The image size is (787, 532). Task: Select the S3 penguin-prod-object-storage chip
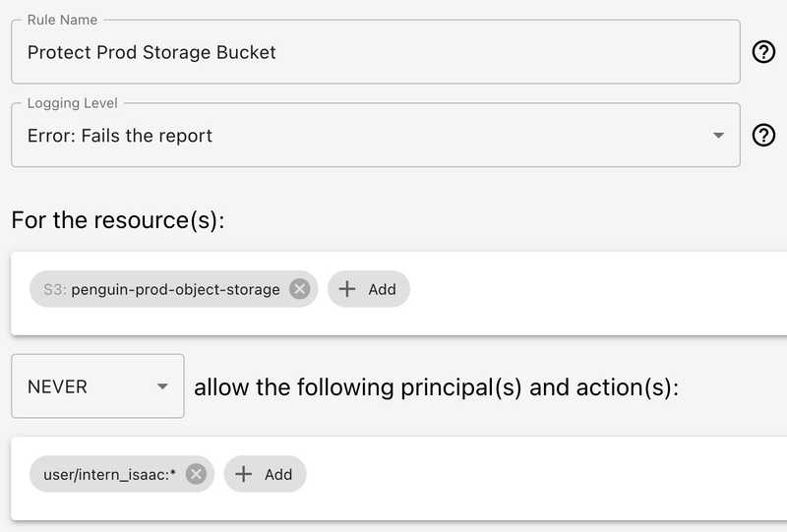tap(162, 289)
